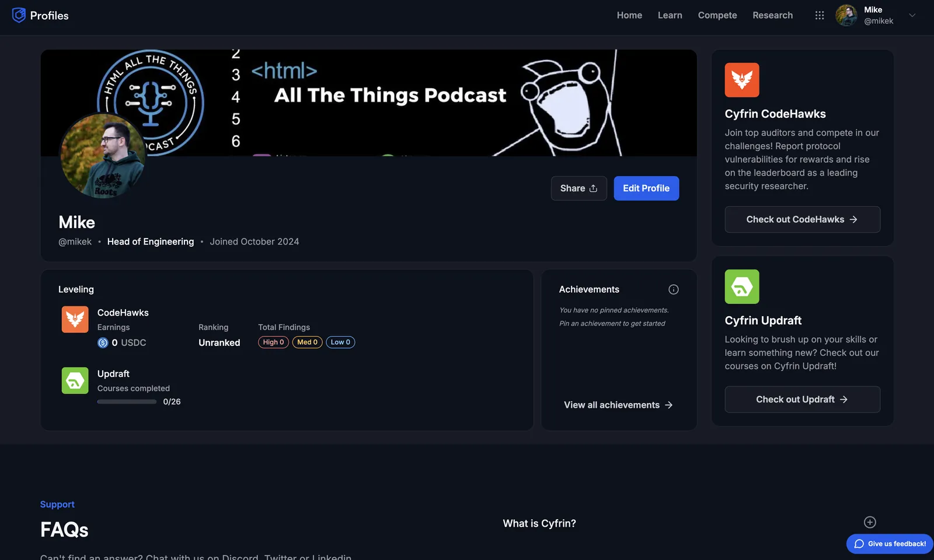This screenshot has height=560, width=934.
Task: Click the 'Leveling' section heading
Action: click(x=76, y=289)
